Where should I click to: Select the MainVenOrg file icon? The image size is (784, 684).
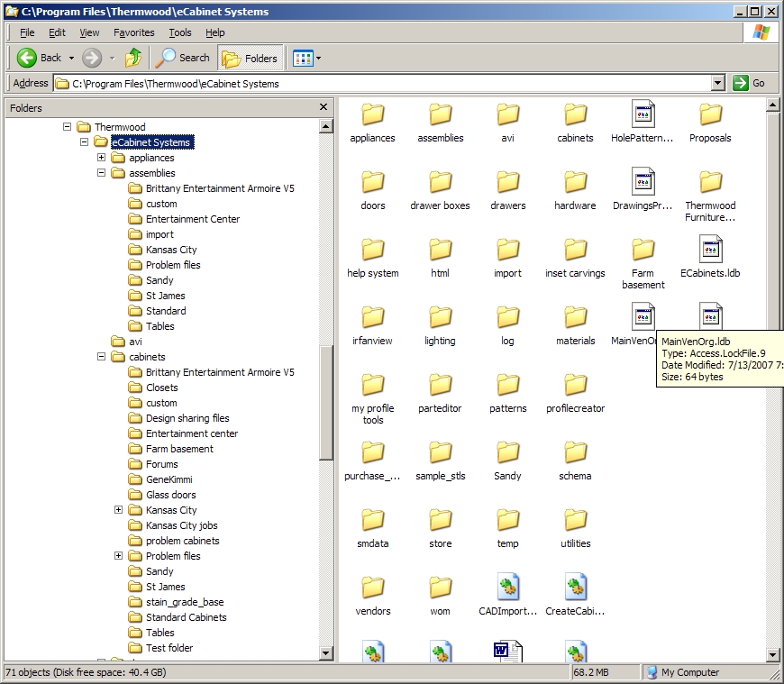643,317
